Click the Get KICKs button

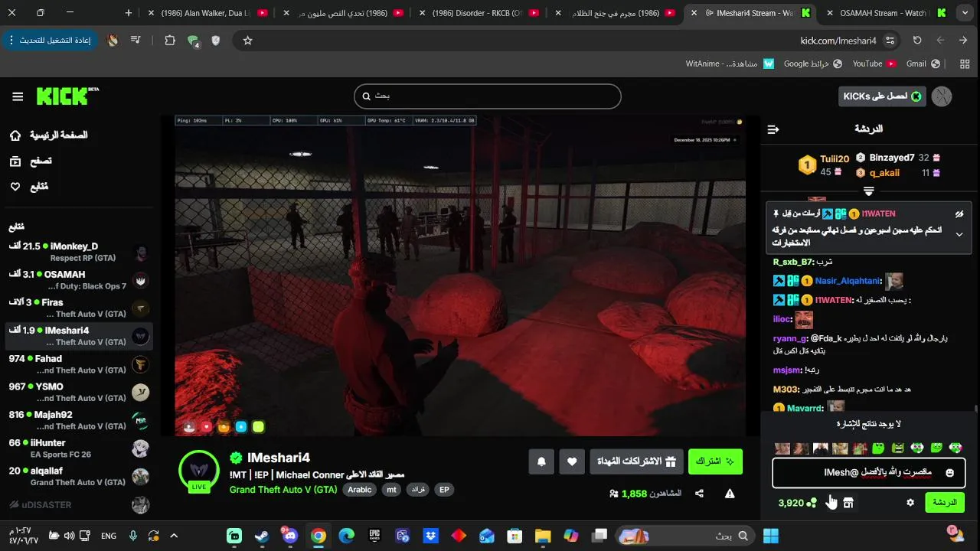(882, 96)
